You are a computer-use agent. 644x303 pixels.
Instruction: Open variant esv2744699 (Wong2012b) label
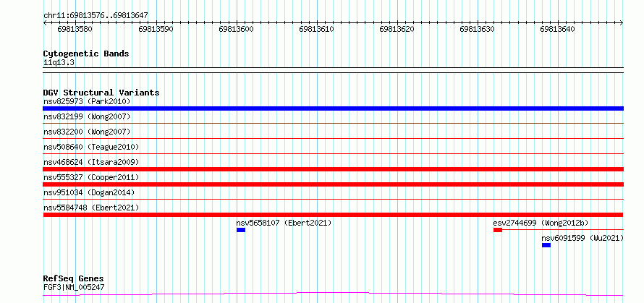(x=541, y=223)
